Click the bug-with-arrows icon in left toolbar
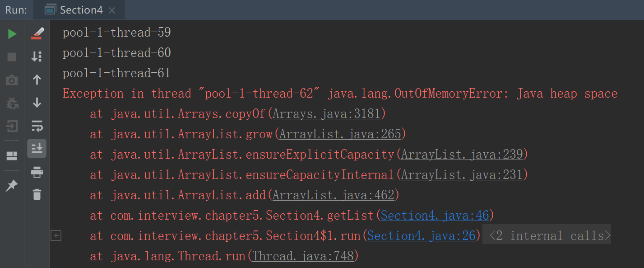Viewport: 644px width, 268px height. coord(12,103)
